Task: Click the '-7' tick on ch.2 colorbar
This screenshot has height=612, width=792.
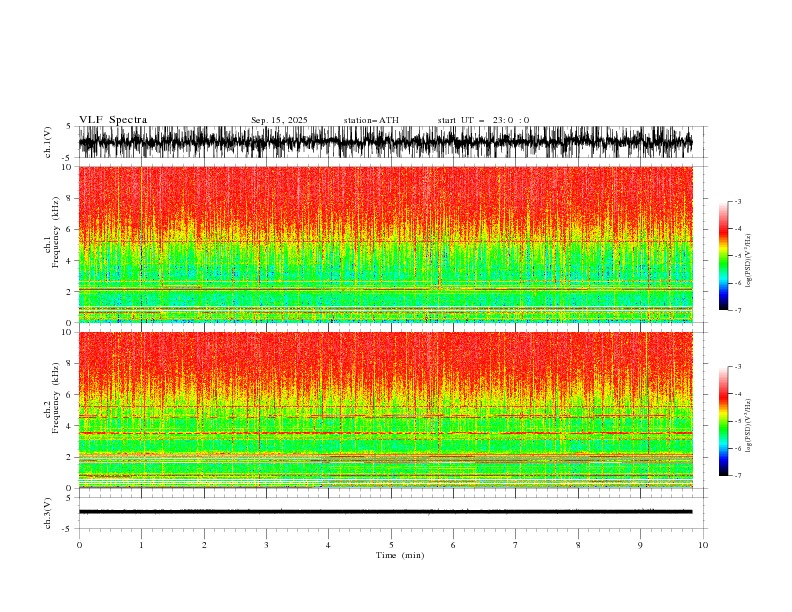Action: point(737,475)
